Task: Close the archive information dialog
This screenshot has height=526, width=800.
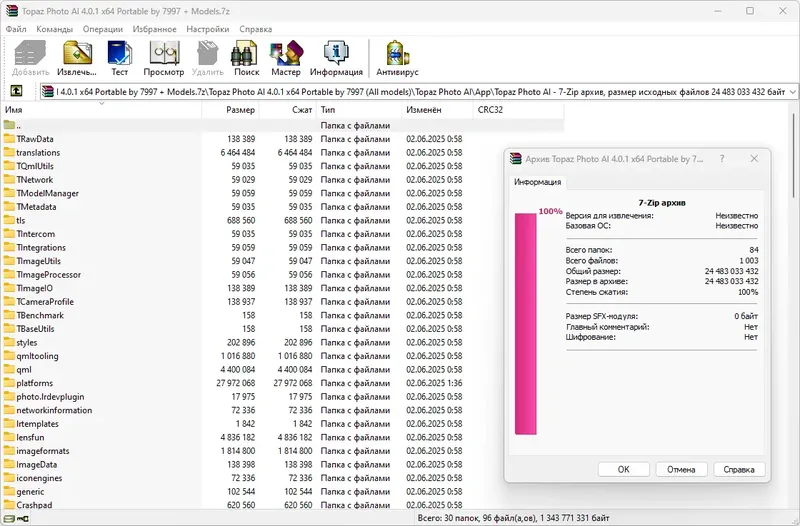Action: (x=754, y=159)
